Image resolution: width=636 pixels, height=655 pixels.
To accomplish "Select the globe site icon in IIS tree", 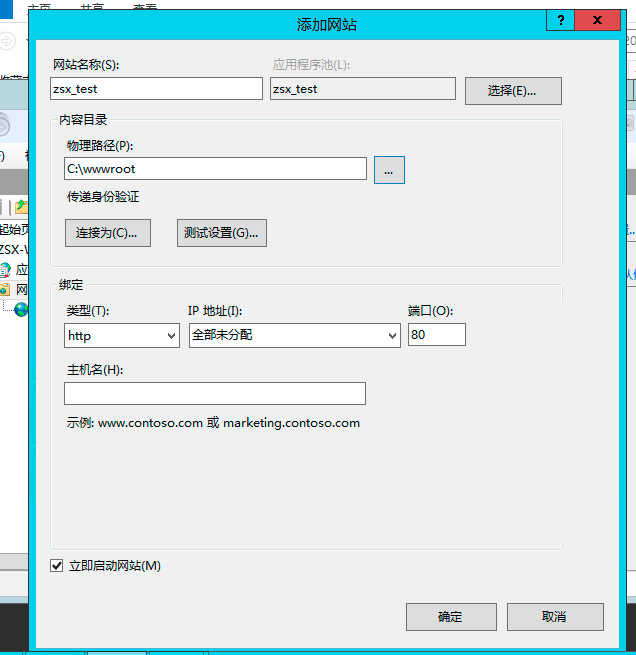I will (21, 310).
